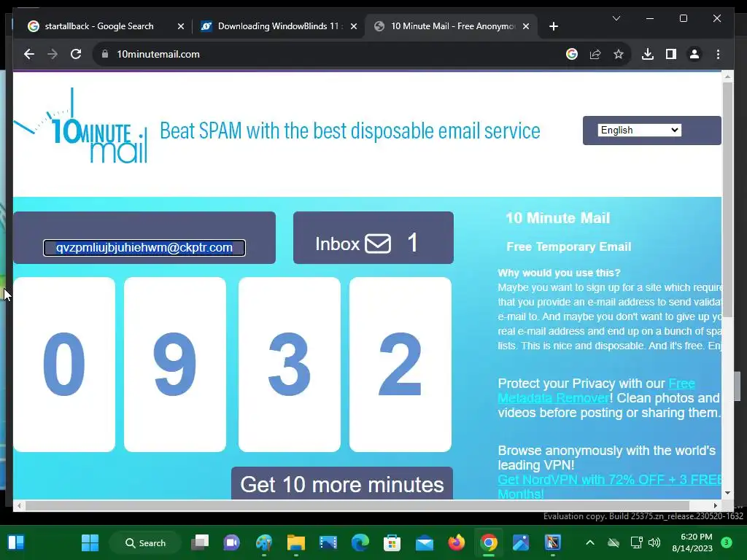Switch to Downloading WindowBlinds 11 tab

point(279,27)
